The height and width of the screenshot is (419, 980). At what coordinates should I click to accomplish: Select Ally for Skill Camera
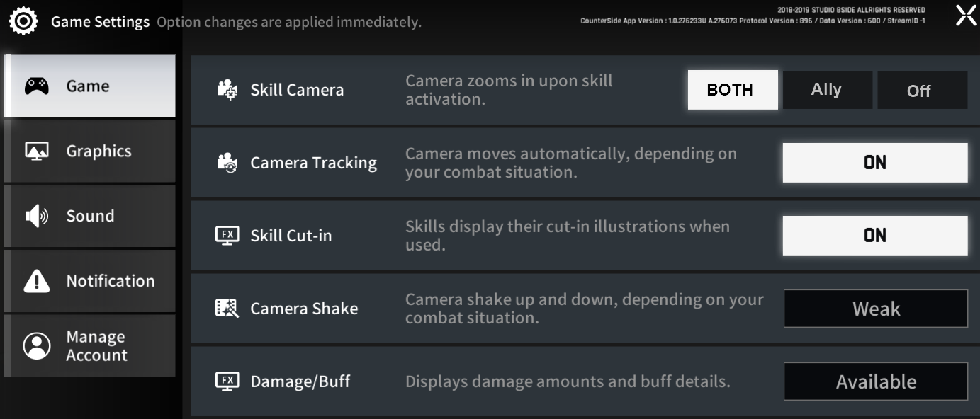(x=827, y=90)
